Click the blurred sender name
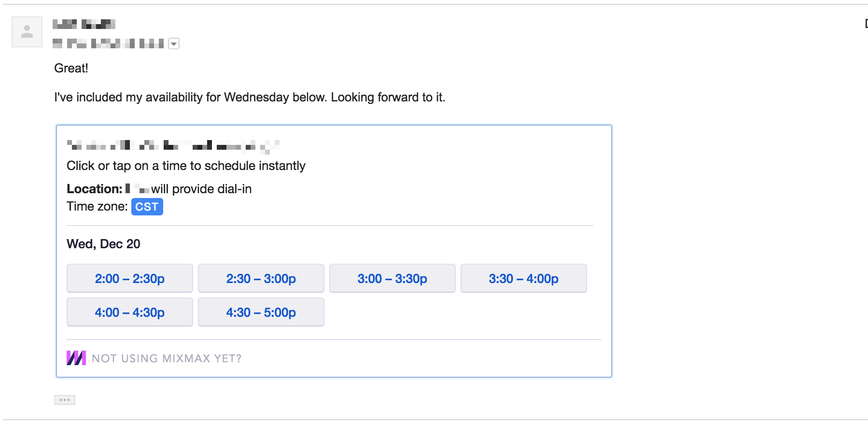Image resolution: width=868 pixels, height=425 pixels. click(84, 24)
